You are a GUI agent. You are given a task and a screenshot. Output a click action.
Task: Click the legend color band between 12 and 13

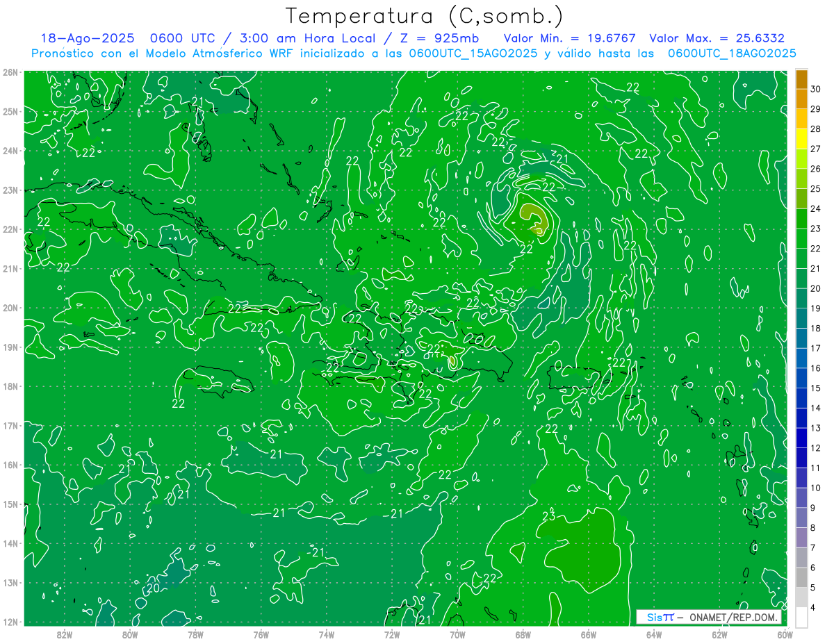(801, 438)
